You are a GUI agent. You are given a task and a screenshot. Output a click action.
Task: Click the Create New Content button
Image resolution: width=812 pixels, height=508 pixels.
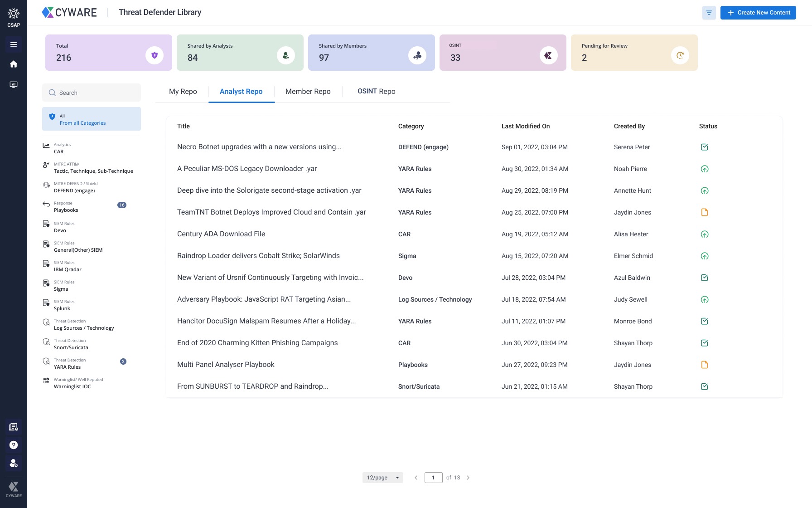click(758, 13)
